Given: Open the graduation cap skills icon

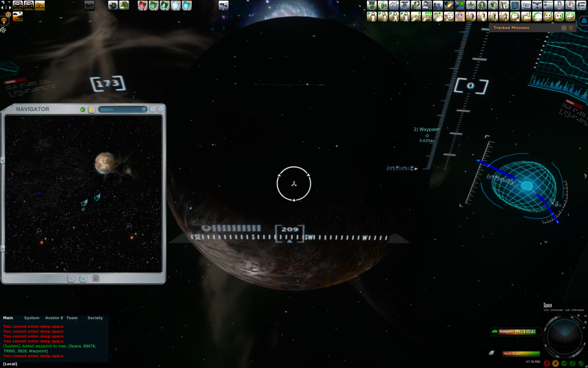Looking at the screenshot, I should coord(405,5).
